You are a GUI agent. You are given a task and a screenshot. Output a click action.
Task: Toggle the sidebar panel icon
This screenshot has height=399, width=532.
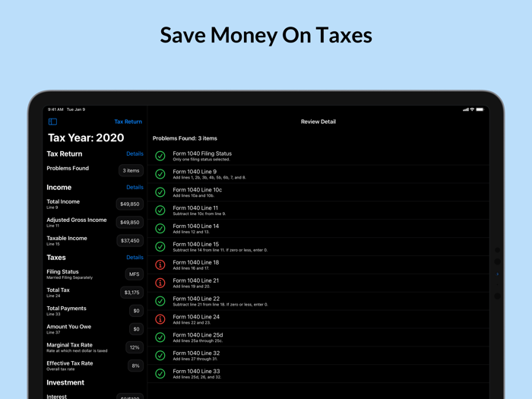click(x=52, y=122)
